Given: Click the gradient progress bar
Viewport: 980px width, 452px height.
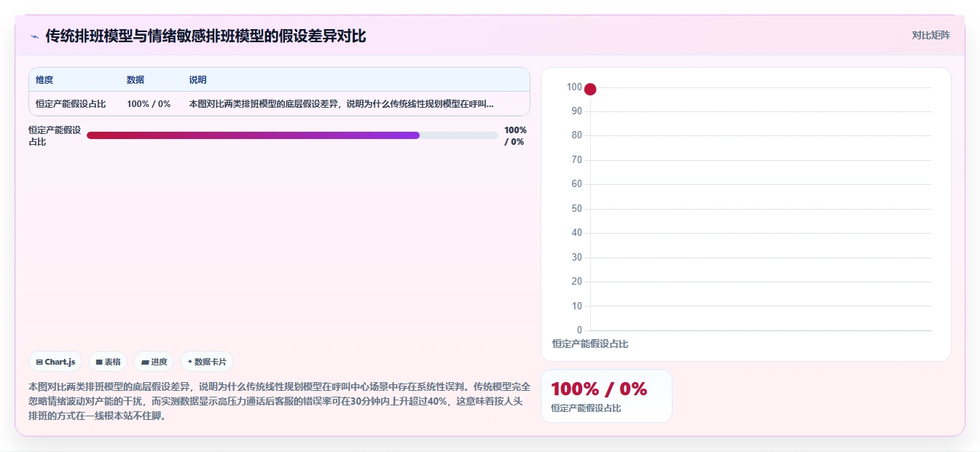Looking at the screenshot, I should click(292, 135).
